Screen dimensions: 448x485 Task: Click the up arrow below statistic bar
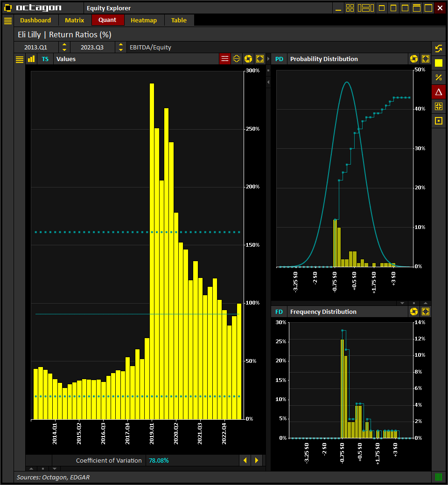(31, 469)
